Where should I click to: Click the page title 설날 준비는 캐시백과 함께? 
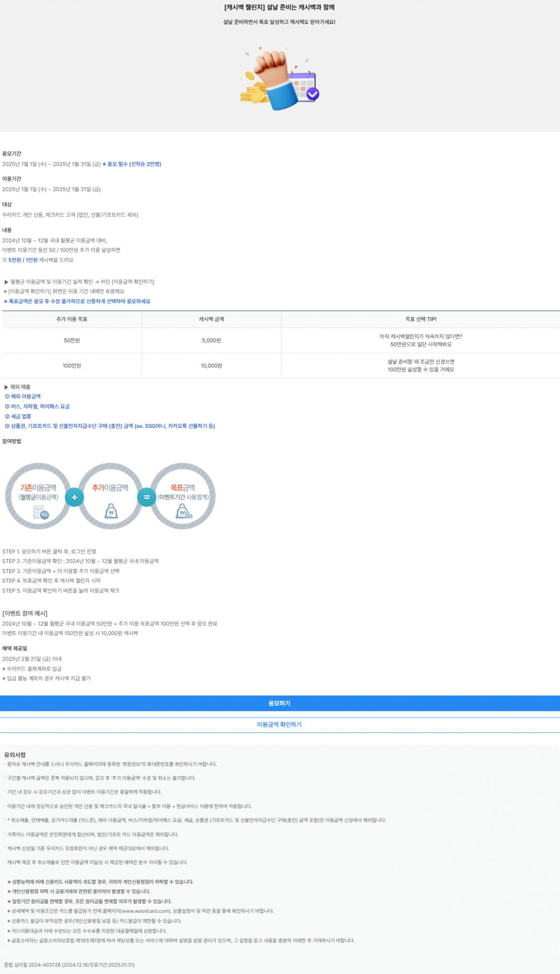click(x=280, y=7)
